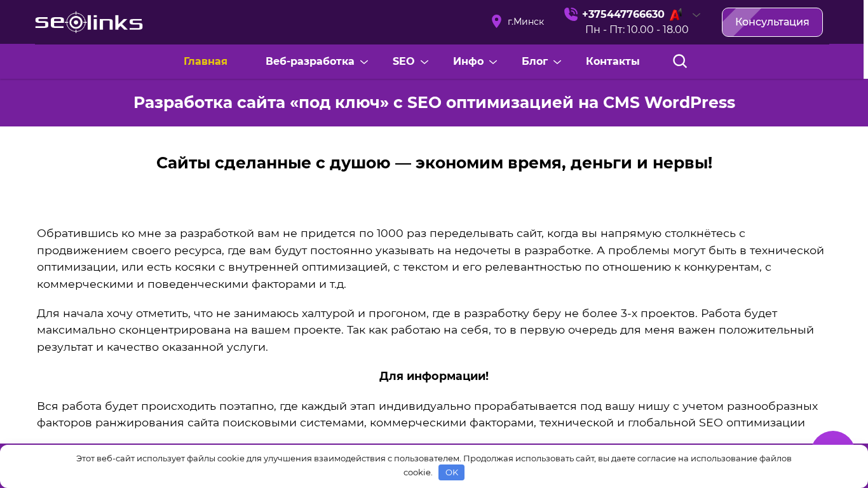Click the paragraph starting Обратившись ко мне
The image size is (868, 488).
point(430,259)
